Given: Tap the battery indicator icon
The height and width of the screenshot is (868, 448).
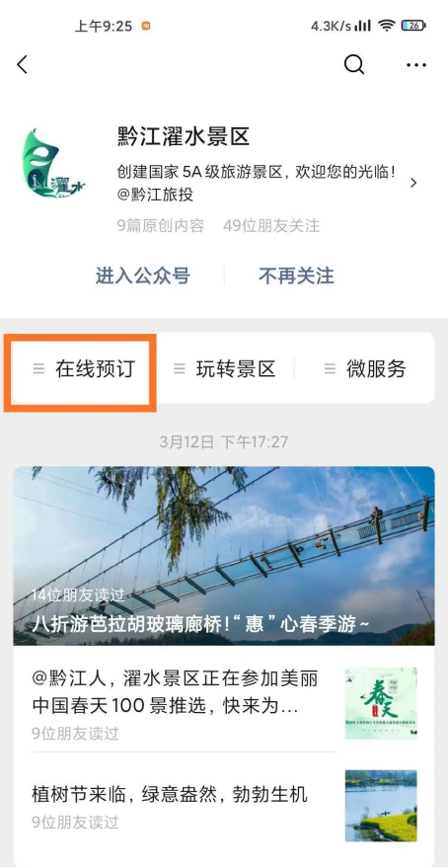Looking at the screenshot, I should pos(413,26).
